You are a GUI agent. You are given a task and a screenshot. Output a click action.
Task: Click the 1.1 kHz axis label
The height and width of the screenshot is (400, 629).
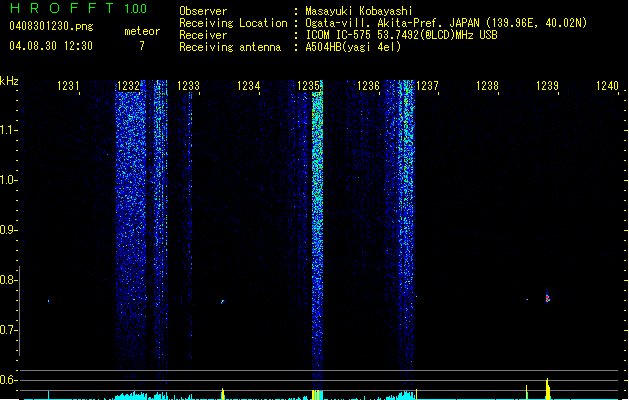(x=8, y=130)
